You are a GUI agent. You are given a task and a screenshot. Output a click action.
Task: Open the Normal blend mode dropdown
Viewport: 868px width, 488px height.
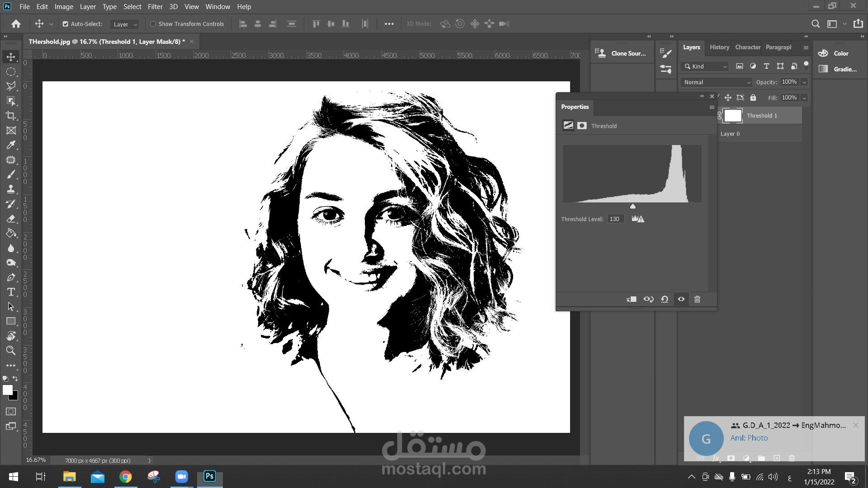pyautogui.click(x=717, y=82)
